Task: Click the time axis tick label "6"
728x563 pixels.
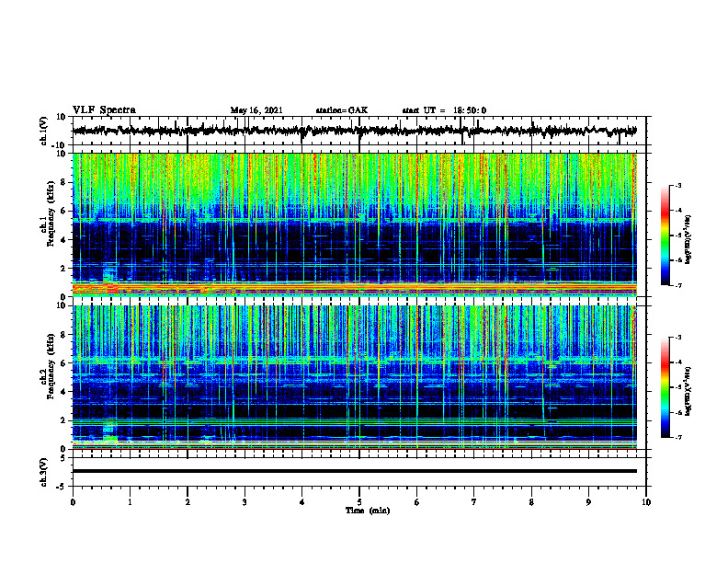Action: [417, 502]
